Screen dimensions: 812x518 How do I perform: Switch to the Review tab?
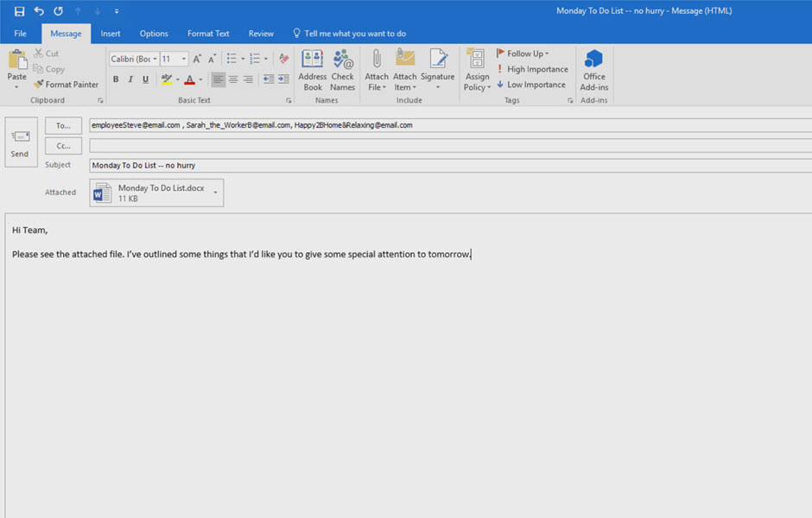pos(261,34)
